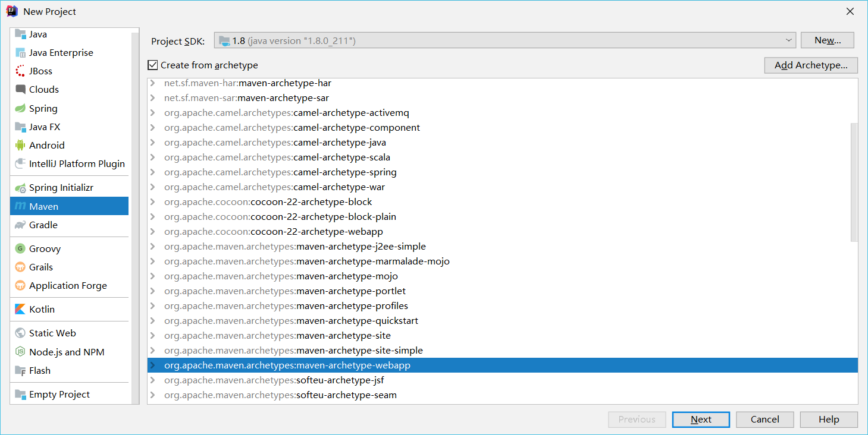Click the New SDK button
This screenshot has width=868, height=435.
point(828,40)
